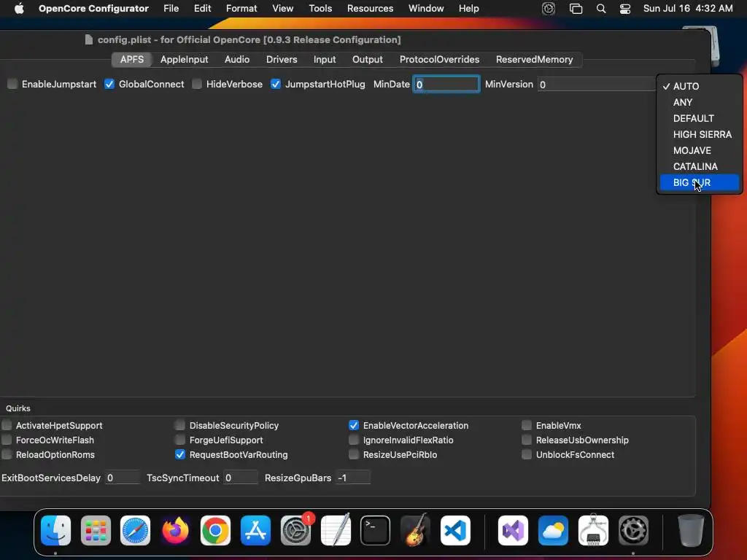This screenshot has height=560, width=747.
Task: Toggle the HideVerbose checkbox
Action: pyautogui.click(x=197, y=84)
